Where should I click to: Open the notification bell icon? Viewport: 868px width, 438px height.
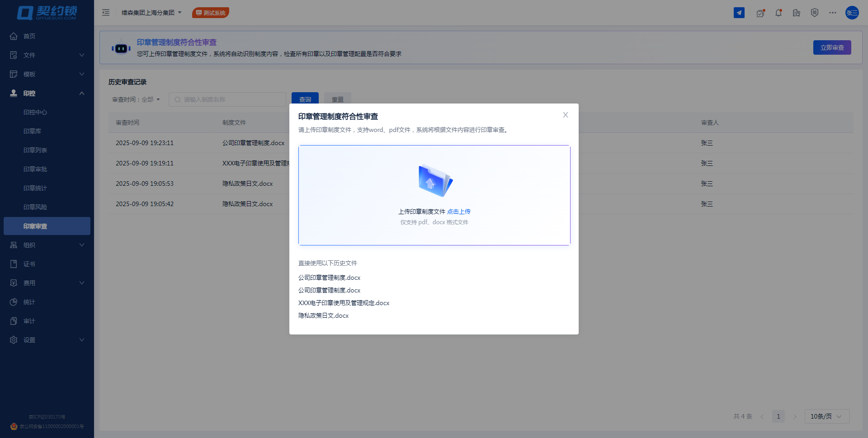pos(778,13)
